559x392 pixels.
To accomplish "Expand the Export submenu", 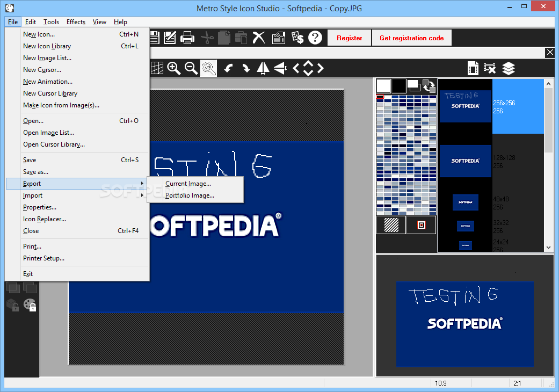I will point(32,183).
